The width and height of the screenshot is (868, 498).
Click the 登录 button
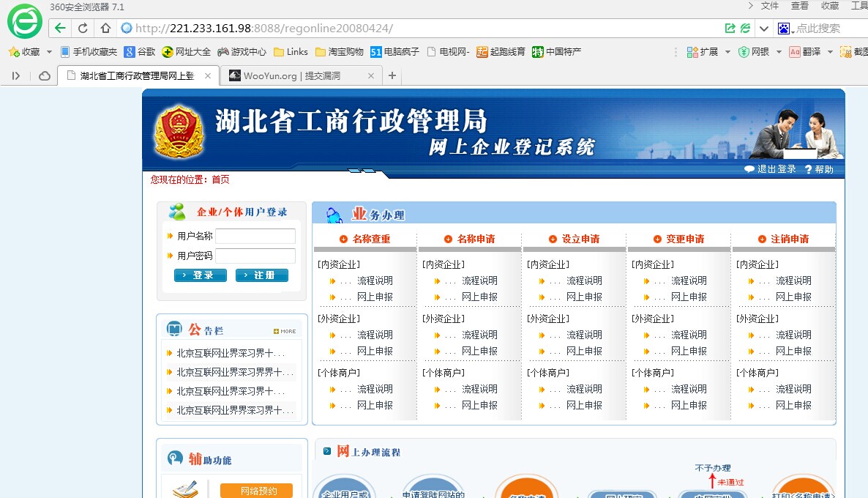point(201,275)
